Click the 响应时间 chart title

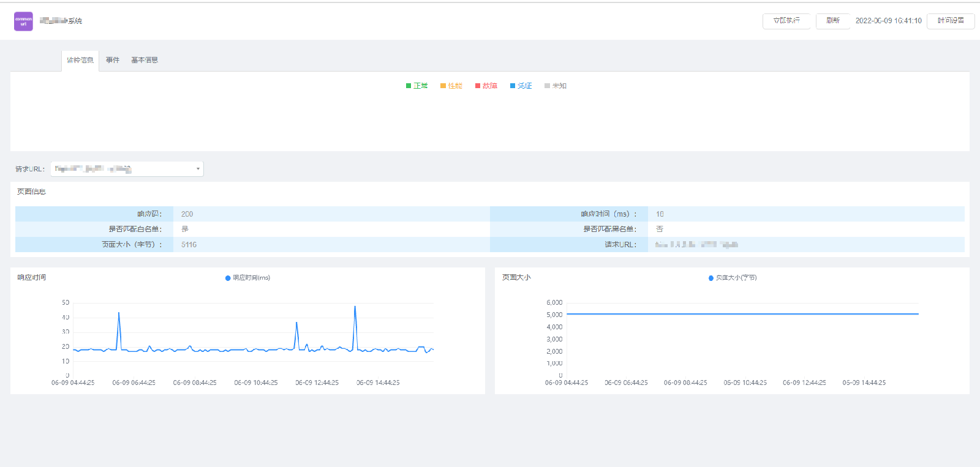click(31, 277)
